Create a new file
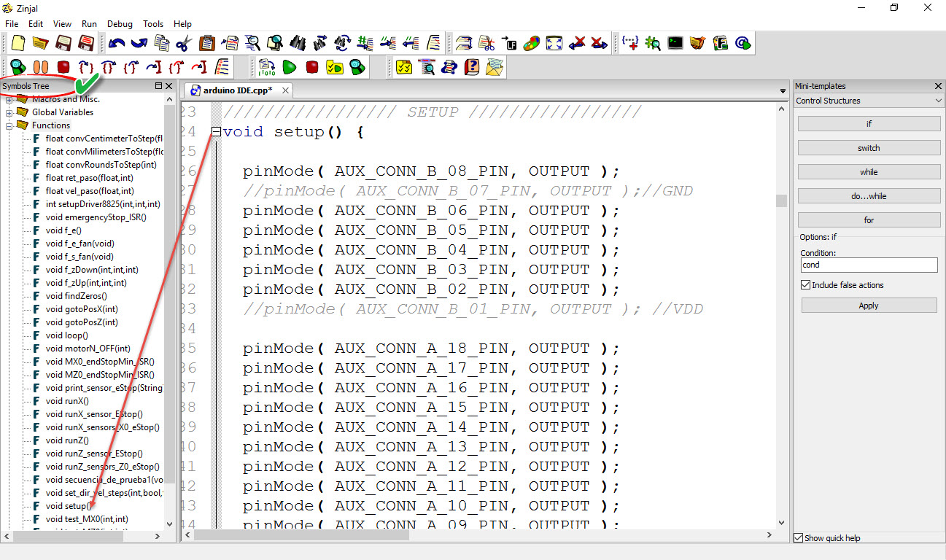The image size is (946, 560). (x=18, y=42)
